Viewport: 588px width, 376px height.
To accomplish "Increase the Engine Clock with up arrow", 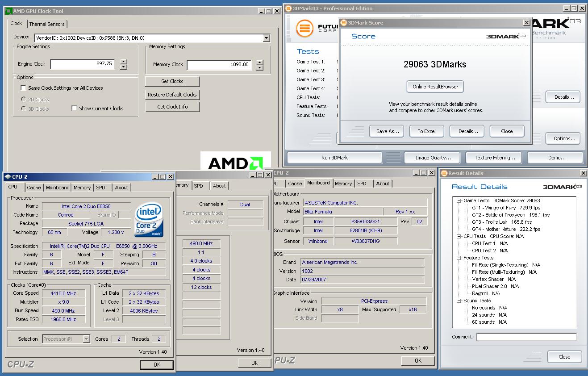I will [x=124, y=62].
